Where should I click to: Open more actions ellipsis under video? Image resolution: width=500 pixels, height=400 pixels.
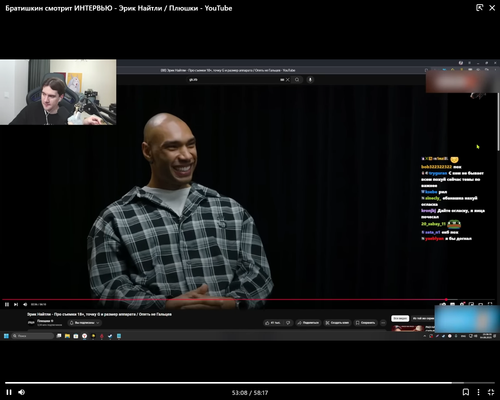pyautogui.click(x=383, y=323)
